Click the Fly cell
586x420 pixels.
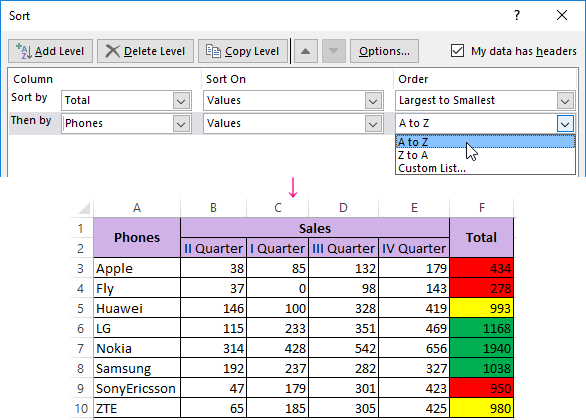tap(137, 288)
